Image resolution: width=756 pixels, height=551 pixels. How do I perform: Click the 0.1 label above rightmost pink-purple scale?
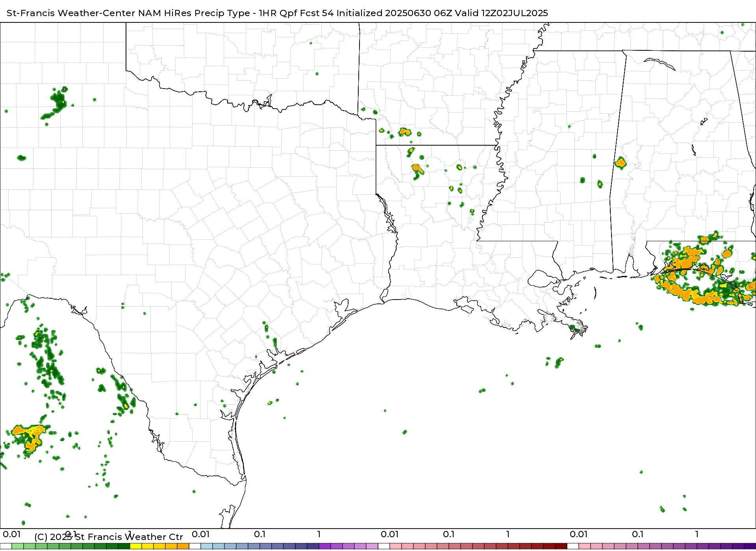[x=638, y=534]
